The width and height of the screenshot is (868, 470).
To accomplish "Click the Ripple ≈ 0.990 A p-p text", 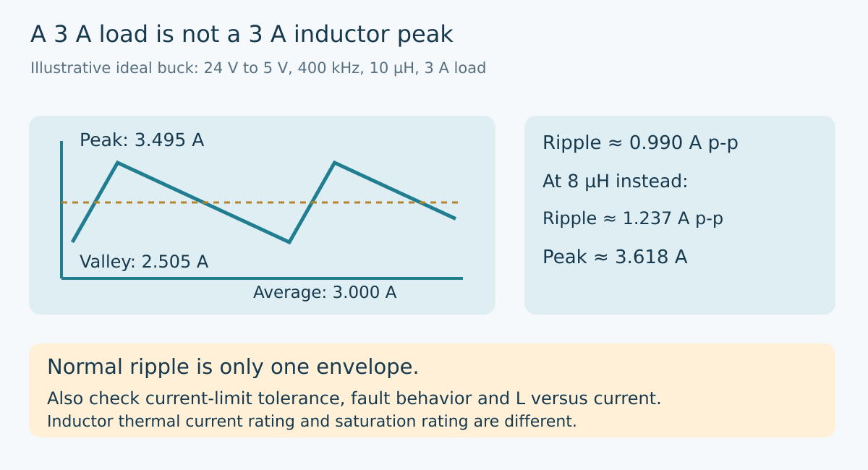I will (x=640, y=143).
